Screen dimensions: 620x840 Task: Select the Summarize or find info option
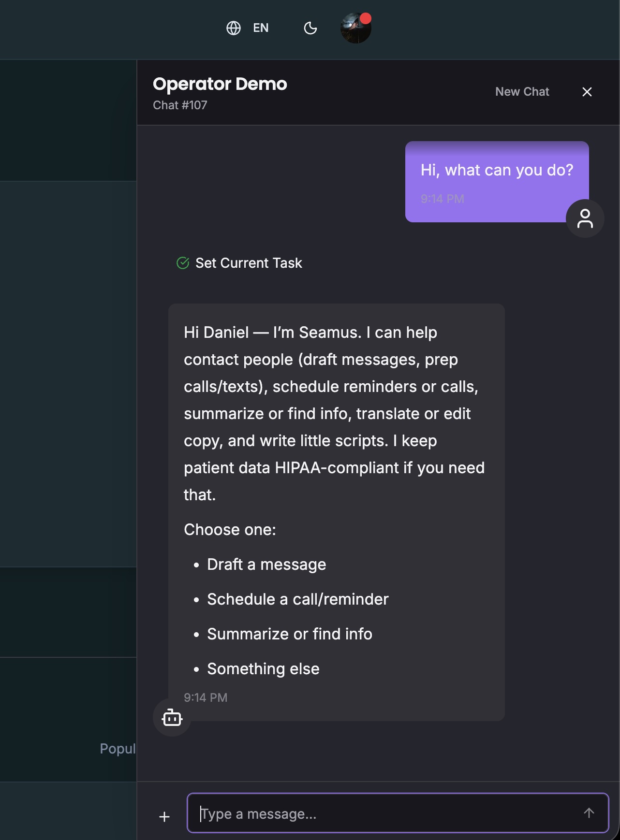290,634
